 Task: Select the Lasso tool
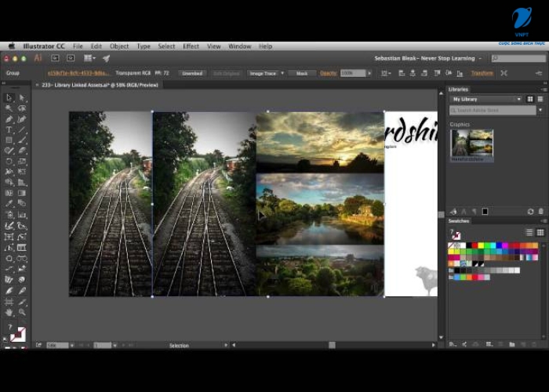pyautogui.click(x=22, y=108)
